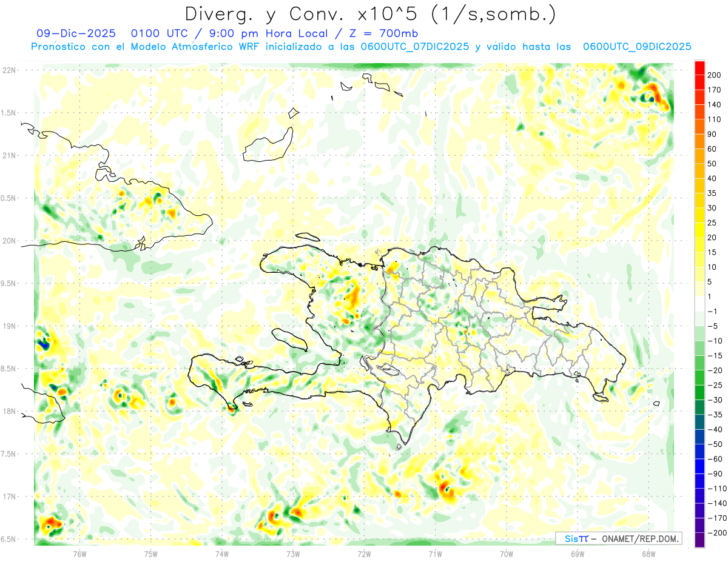Click the "73W" longitude label

(x=293, y=554)
